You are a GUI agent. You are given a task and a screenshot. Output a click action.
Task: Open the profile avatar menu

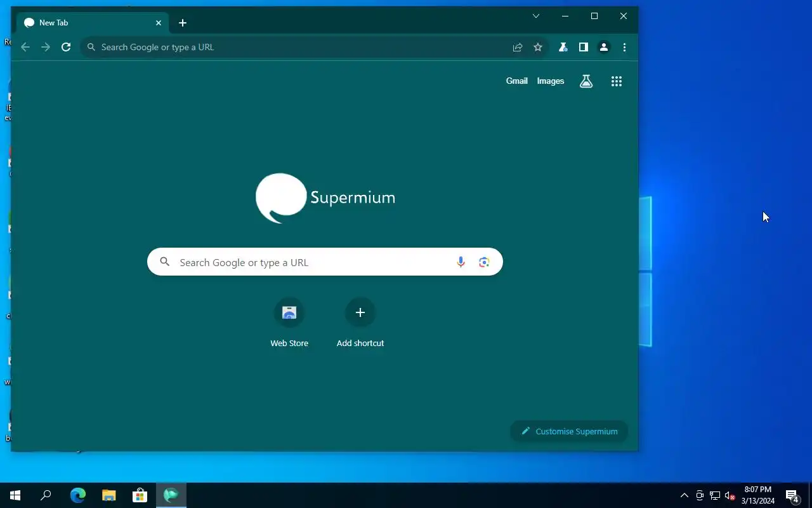604,47
